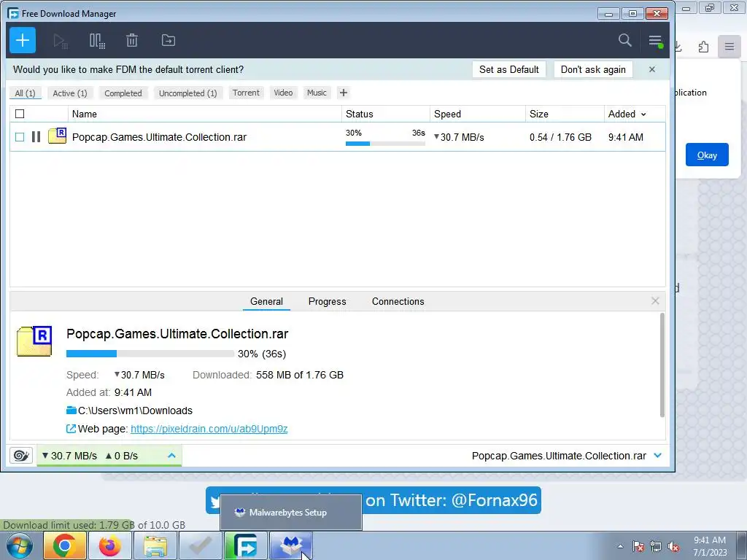Screen dimensions: 747x560
Task: Add a new download with the plus button
Action: pyautogui.click(x=23, y=41)
